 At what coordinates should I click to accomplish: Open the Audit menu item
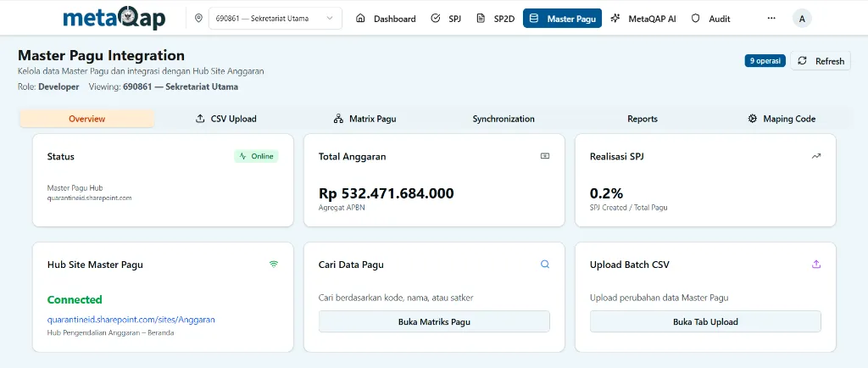tap(711, 19)
